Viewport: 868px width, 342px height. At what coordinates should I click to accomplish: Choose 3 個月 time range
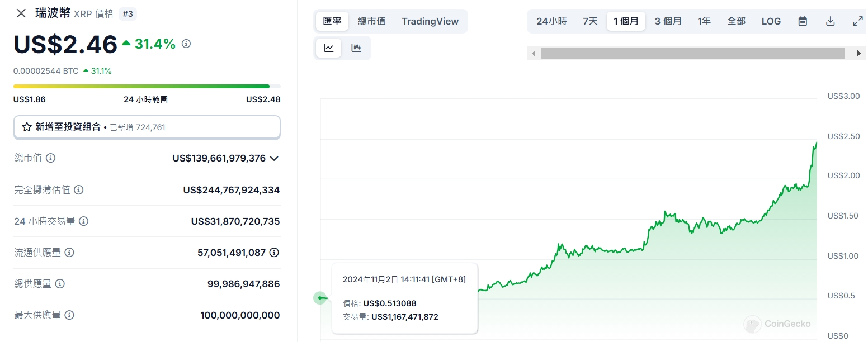(668, 21)
